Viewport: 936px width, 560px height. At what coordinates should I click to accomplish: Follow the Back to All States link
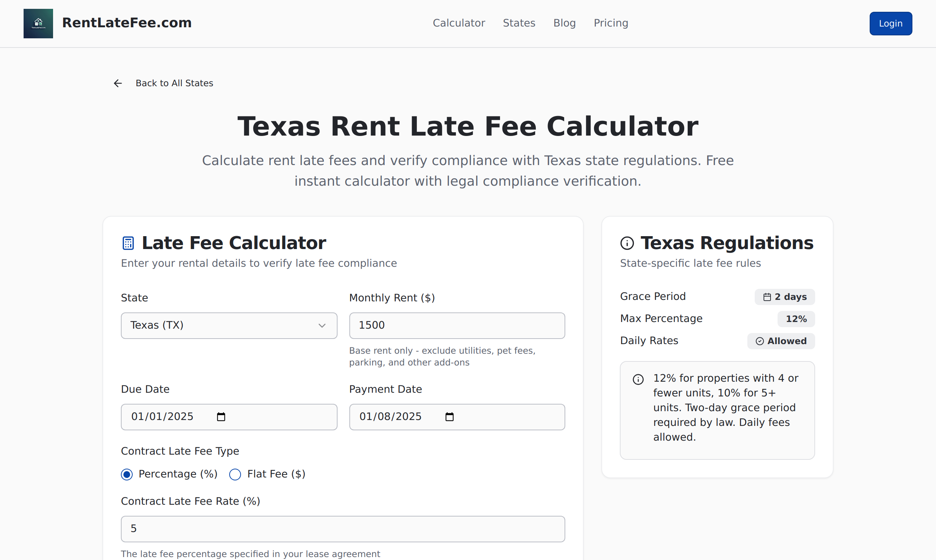(174, 83)
